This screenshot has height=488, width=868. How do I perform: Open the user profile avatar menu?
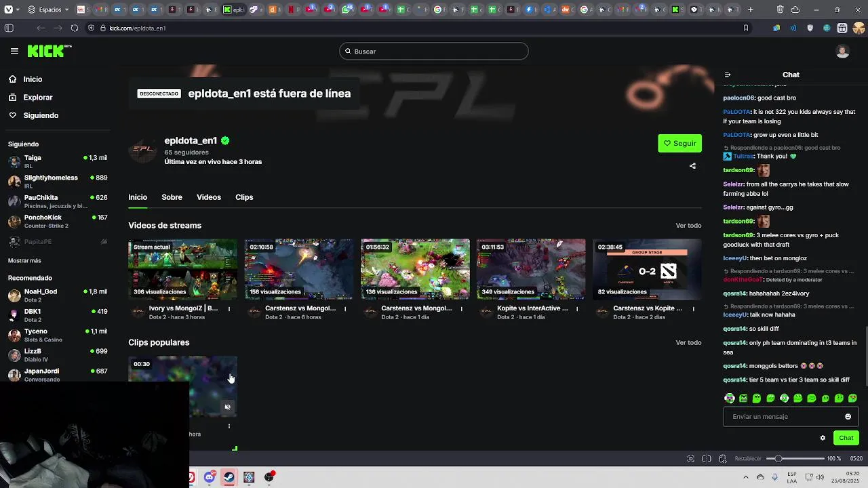[843, 52]
